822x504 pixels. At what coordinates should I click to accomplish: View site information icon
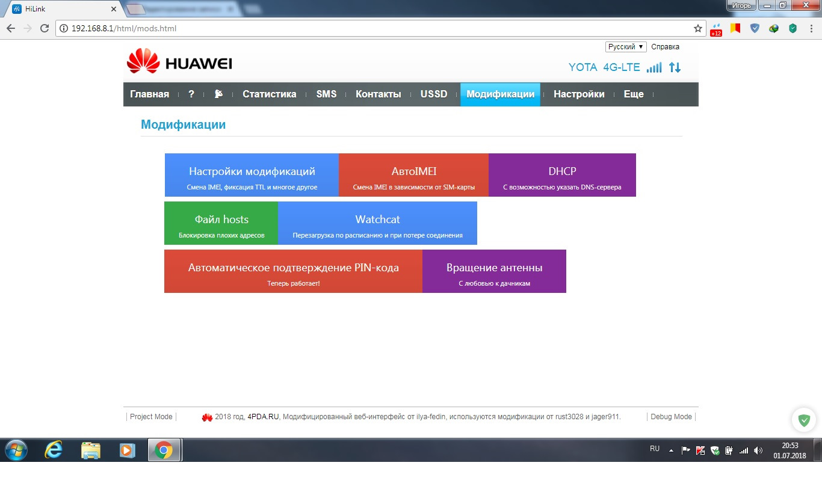(64, 28)
